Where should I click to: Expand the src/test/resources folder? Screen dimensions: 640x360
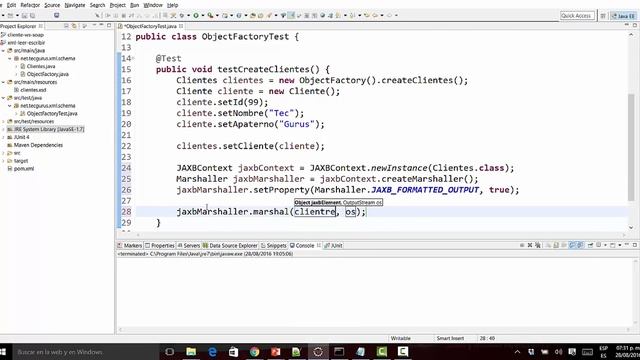(x=4, y=121)
